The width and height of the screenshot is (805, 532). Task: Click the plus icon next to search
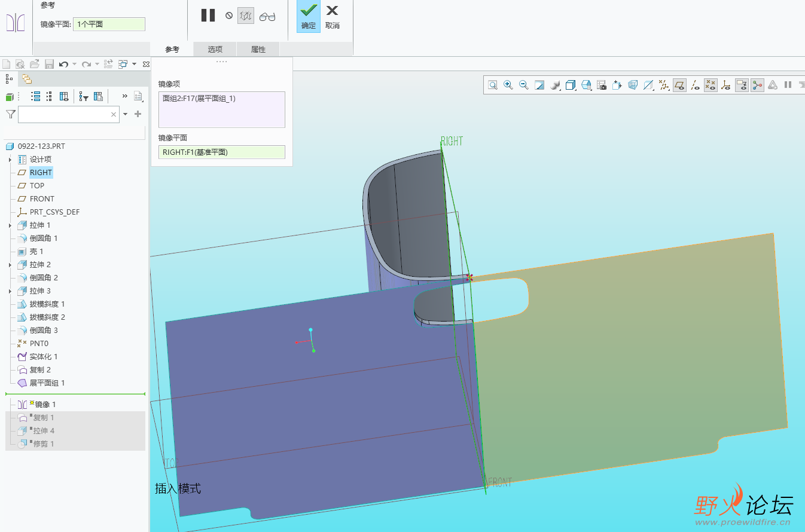[138, 114]
